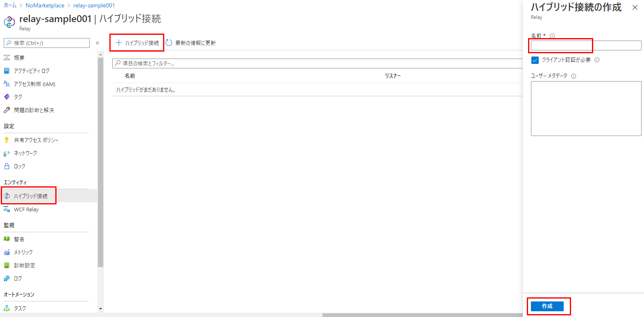Toggle クライアント認証が必要 checkbox
The image size is (644, 317).
(535, 60)
